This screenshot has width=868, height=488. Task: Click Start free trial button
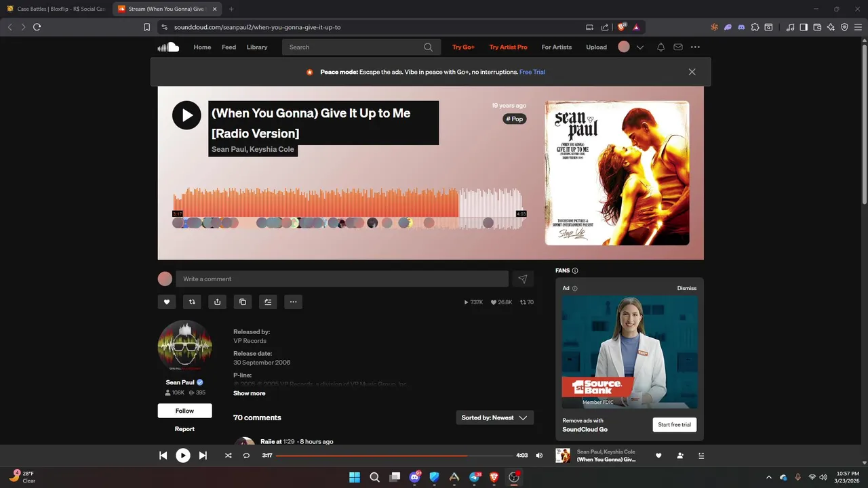[x=675, y=425]
